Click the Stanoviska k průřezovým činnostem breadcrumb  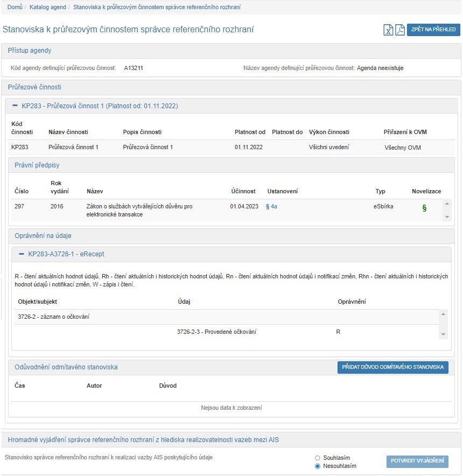coord(158,7)
